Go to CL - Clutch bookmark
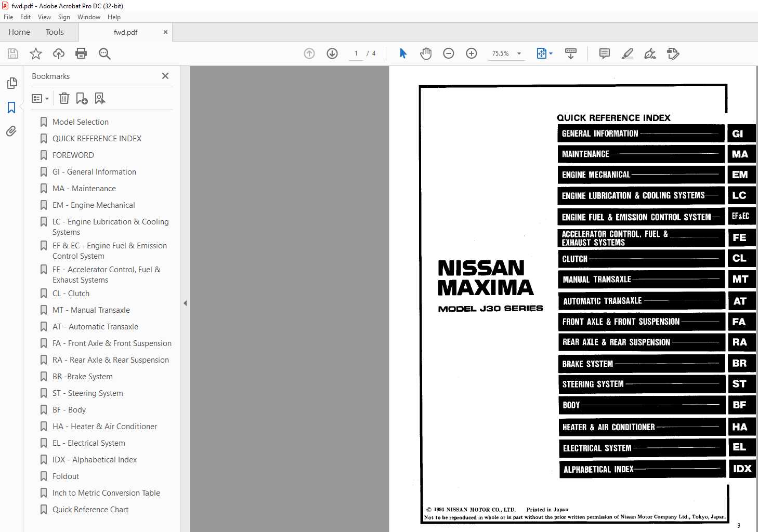The height and width of the screenshot is (532, 758). coord(71,294)
